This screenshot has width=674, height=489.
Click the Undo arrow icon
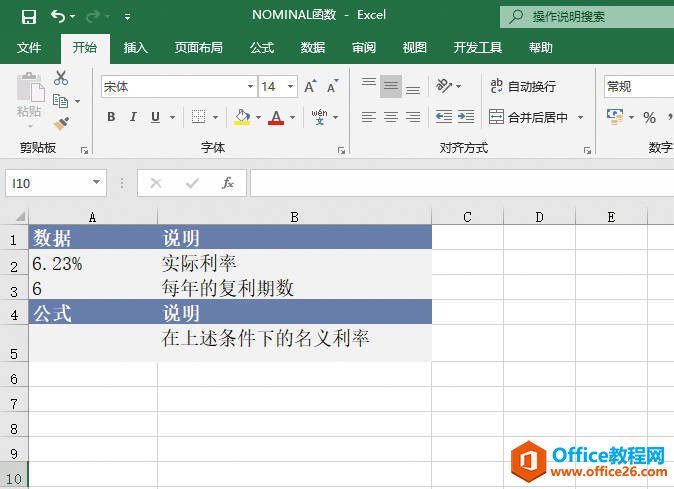coord(58,16)
